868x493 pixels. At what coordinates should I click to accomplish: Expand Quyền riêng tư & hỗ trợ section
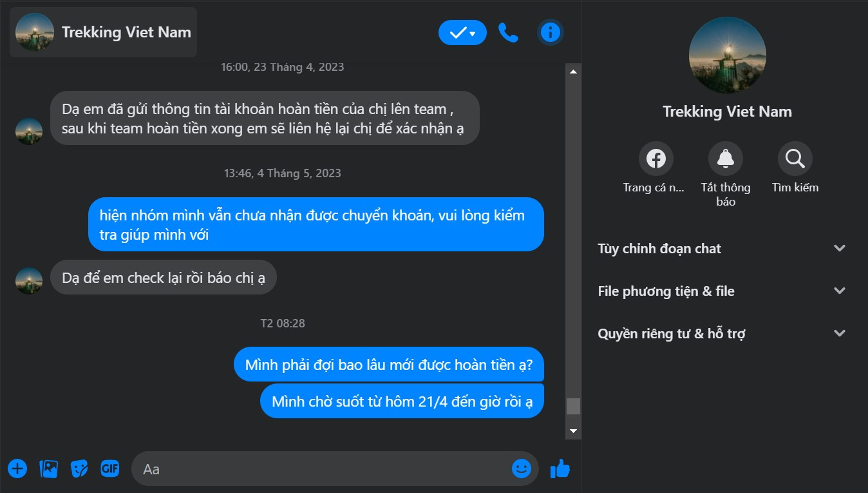(x=721, y=334)
